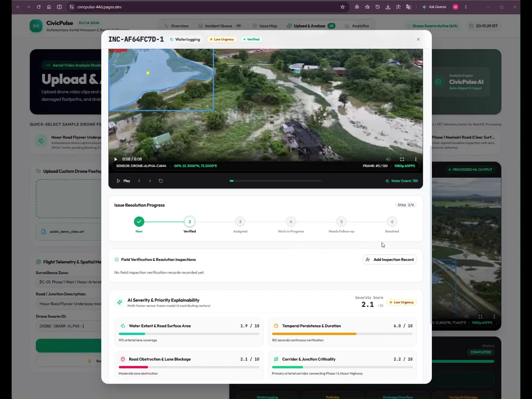Mute the incident video audio
The height and width of the screenshot is (399, 532).
388,159
